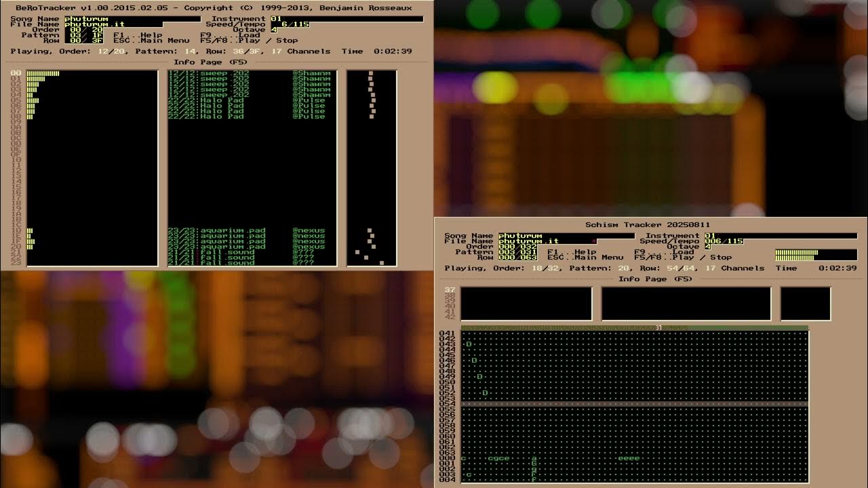This screenshot has width=868, height=488.
Task: Select the Order value 00/20 in BeRoTracker
Action: pyautogui.click(x=83, y=30)
